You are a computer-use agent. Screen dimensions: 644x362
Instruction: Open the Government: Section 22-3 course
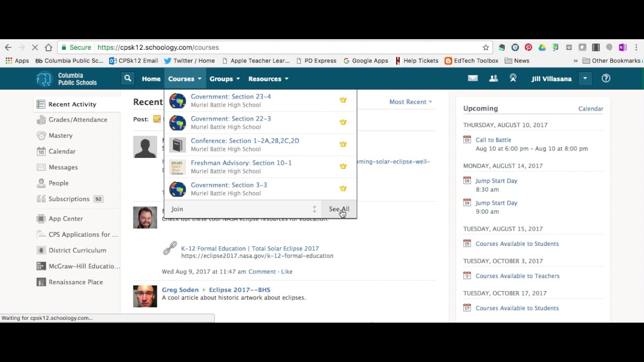tap(231, 119)
